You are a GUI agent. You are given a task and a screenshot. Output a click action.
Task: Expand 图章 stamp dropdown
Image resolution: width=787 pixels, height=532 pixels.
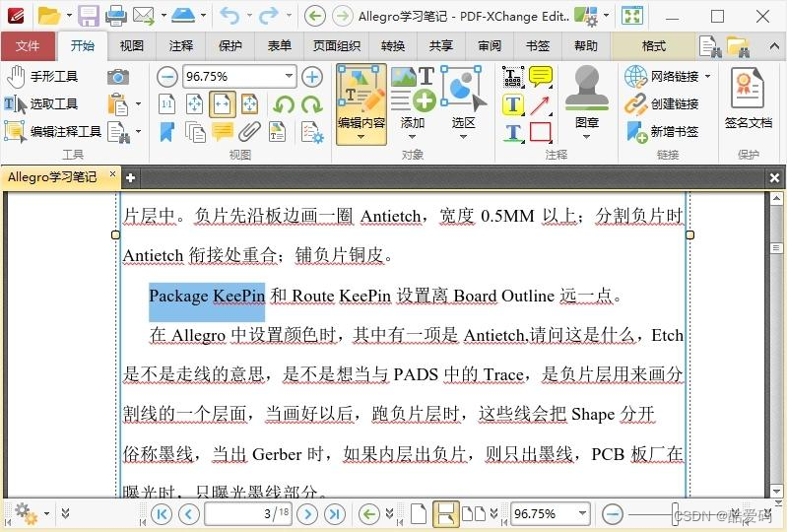point(586,137)
